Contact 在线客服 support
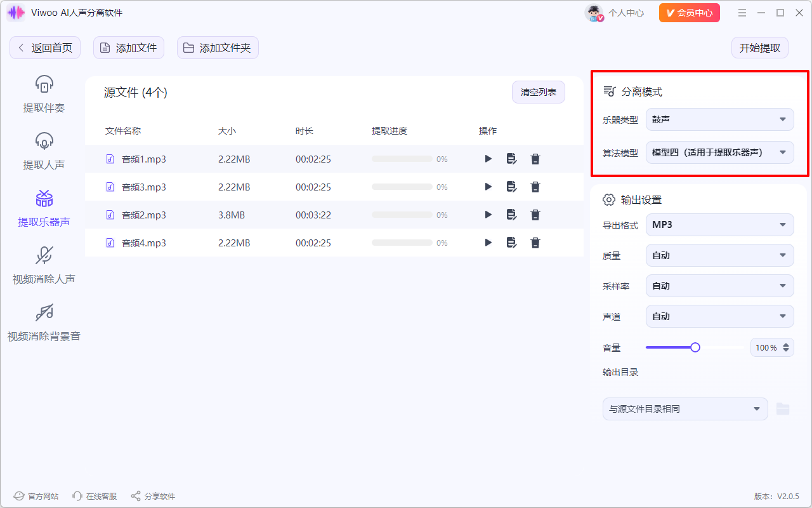This screenshot has height=508, width=812. [95, 496]
